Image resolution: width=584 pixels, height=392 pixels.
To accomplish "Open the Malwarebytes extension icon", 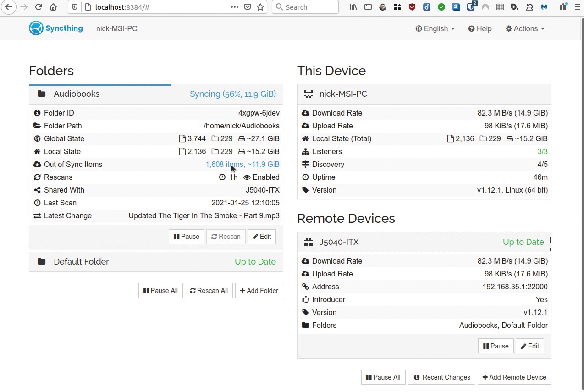I will (544, 7).
